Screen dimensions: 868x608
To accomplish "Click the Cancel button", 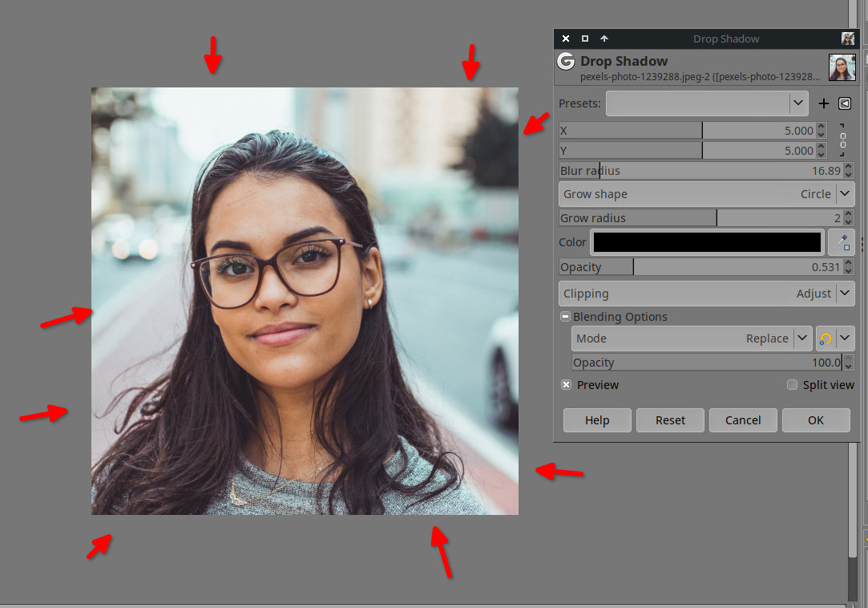I will [743, 420].
